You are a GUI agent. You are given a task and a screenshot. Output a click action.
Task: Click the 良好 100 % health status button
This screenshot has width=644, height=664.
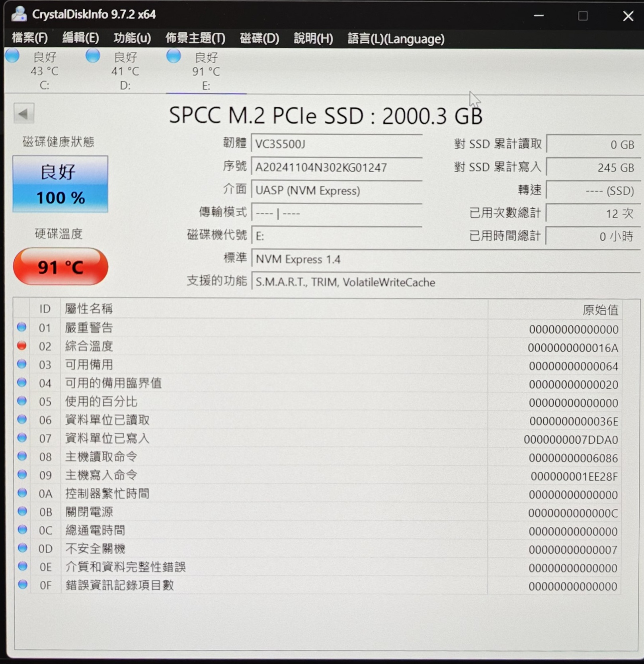[x=60, y=184]
